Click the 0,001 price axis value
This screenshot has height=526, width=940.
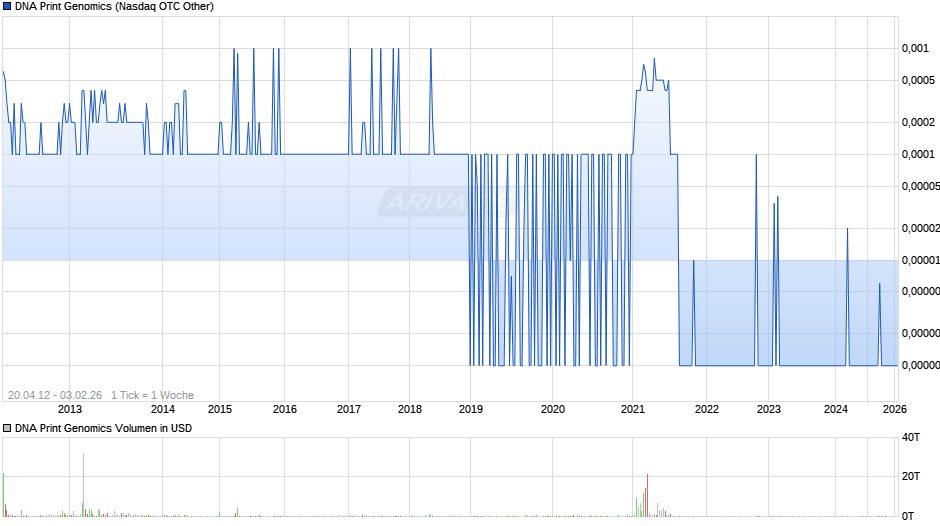click(x=915, y=49)
